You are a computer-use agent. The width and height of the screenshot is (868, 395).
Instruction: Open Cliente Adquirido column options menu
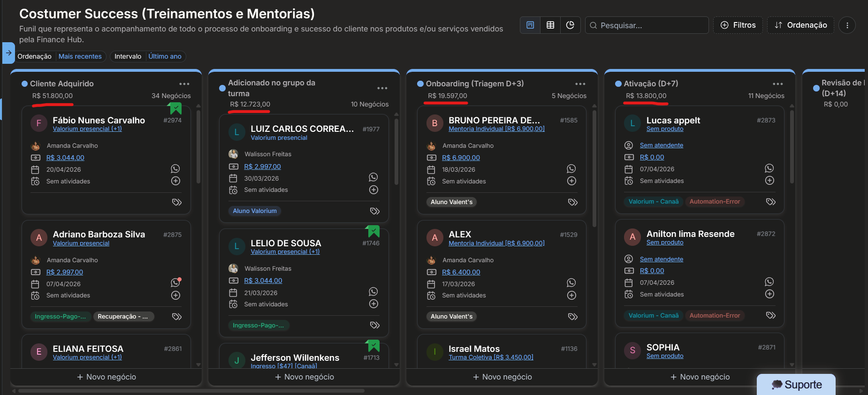pyautogui.click(x=184, y=84)
